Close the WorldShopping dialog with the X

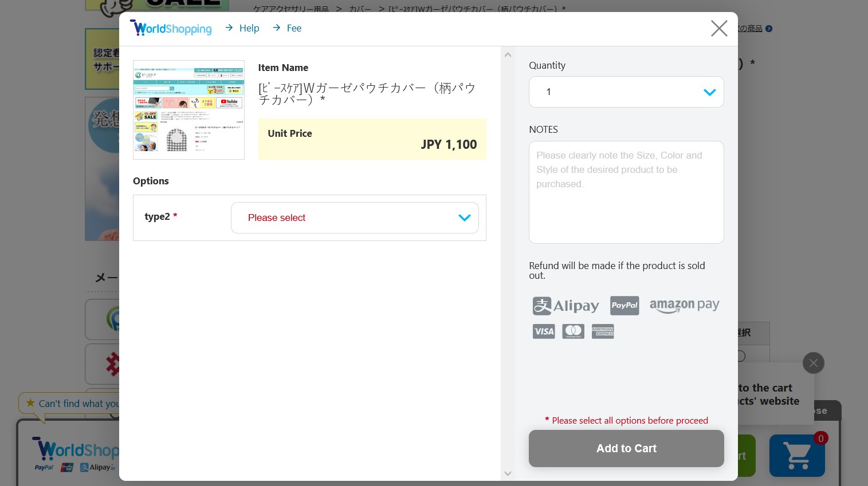[x=718, y=29]
